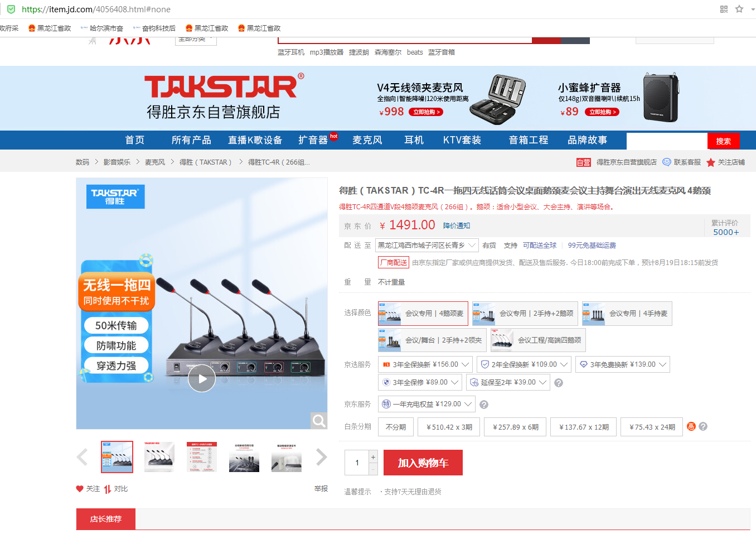Show next product thumbnails with right arrow
Image resolution: width=756 pixels, height=534 pixels.
pyautogui.click(x=322, y=457)
